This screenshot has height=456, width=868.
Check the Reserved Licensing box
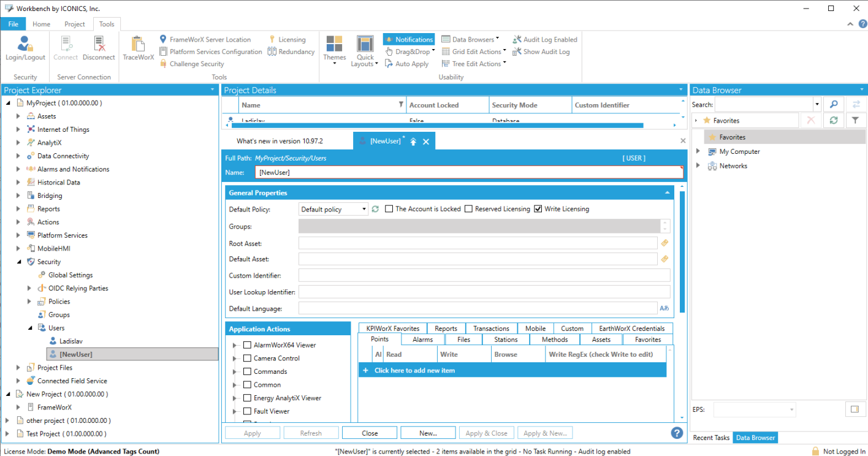click(x=468, y=209)
